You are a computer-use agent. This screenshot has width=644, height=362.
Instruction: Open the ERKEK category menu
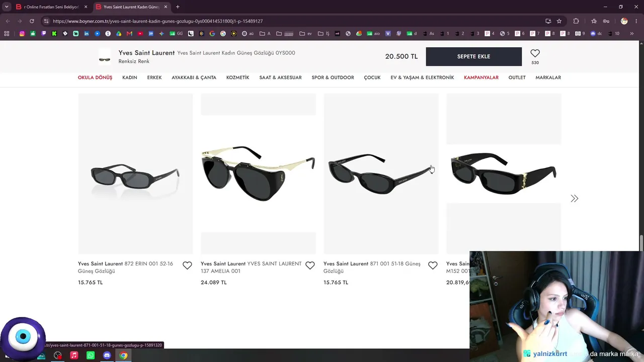[x=154, y=77]
